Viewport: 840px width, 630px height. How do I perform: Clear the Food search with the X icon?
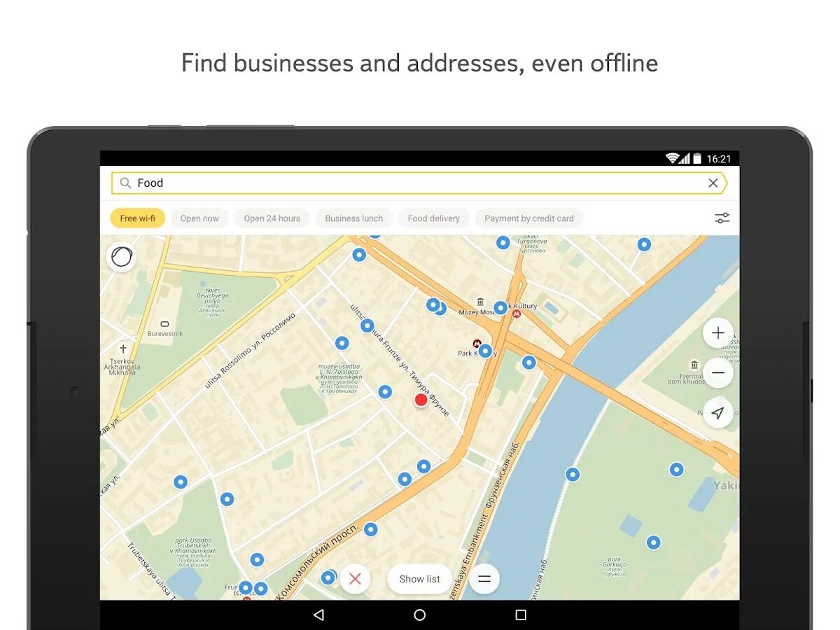[x=713, y=183]
